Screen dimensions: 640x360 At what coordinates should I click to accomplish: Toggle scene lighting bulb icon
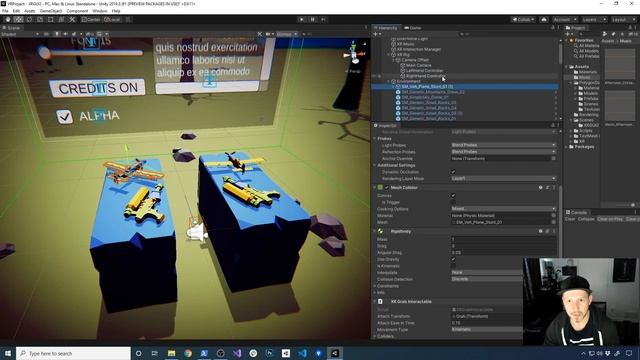click(57, 34)
